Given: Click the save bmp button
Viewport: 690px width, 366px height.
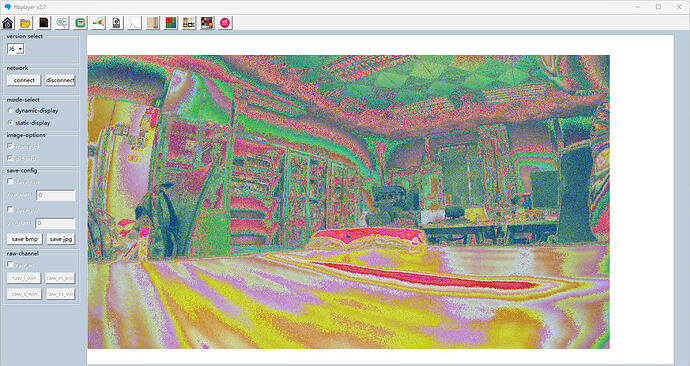Looking at the screenshot, I should pyautogui.click(x=25, y=239).
